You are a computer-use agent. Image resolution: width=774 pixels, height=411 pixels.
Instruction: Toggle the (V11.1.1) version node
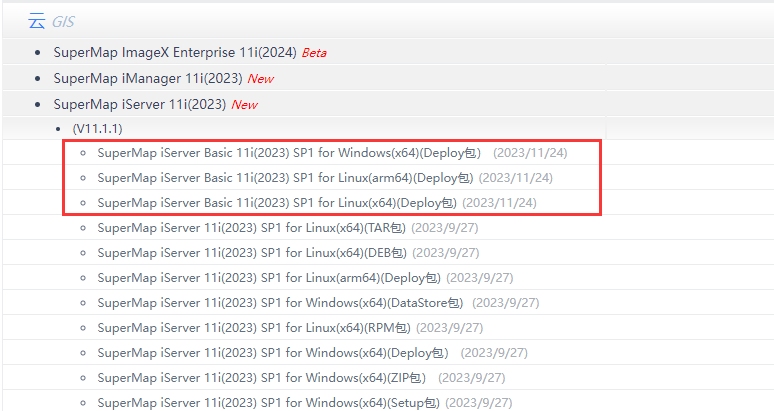pos(98,129)
